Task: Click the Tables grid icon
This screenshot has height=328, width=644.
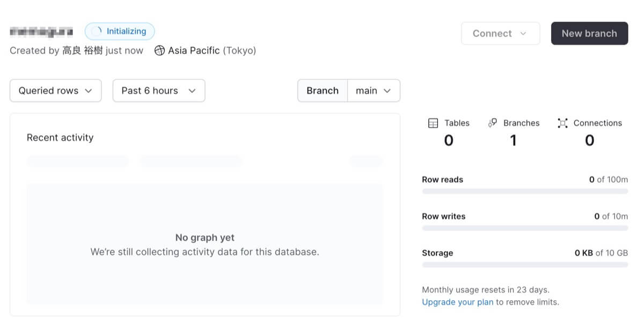Action: pos(433,123)
